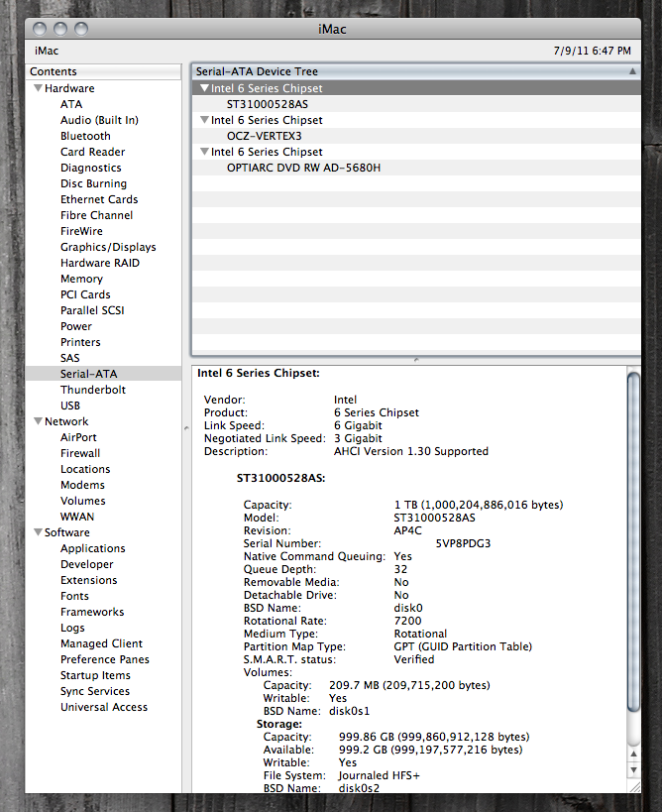Select Hardware RAID item
662x812 pixels.
[100, 263]
